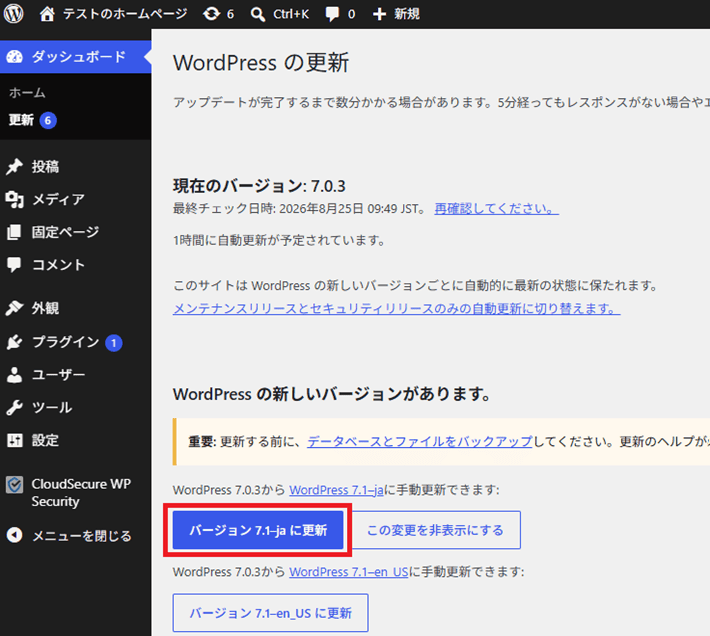Open CloudSecure WP Security menu label

coord(81,493)
